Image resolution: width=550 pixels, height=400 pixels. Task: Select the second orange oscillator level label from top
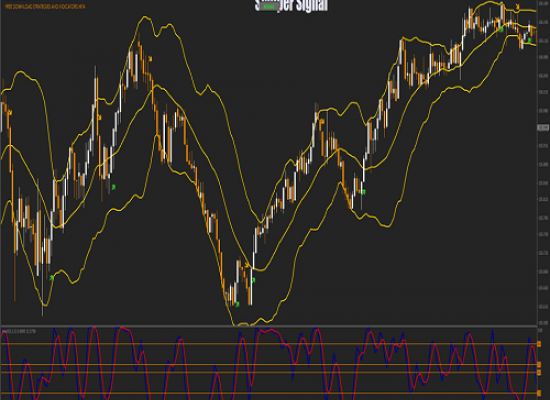click(539, 365)
